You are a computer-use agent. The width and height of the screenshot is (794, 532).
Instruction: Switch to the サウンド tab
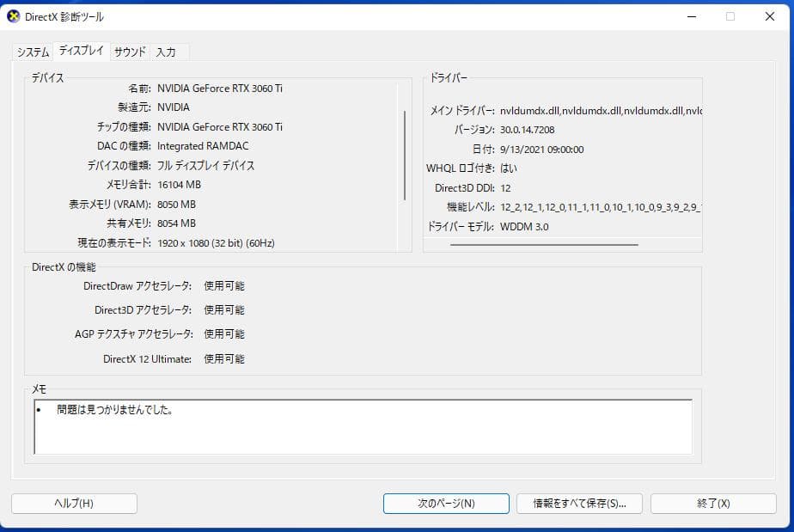[x=128, y=52]
